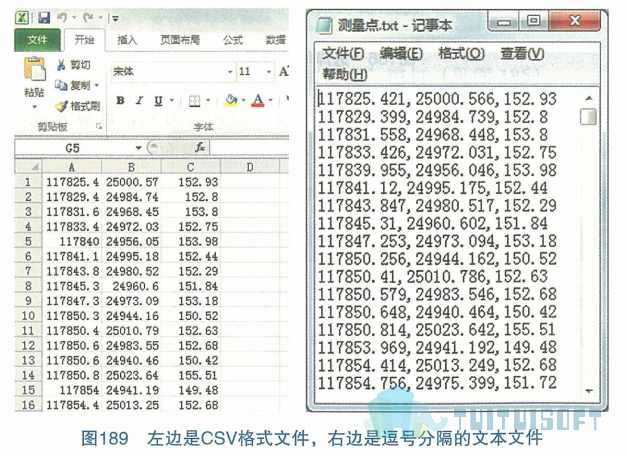Switch to the 公式 ribbon tab
The image size is (627, 456).
pyautogui.click(x=233, y=40)
